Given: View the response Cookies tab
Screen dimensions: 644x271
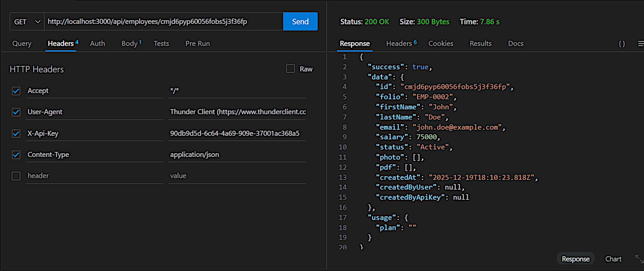Looking at the screenshot, I should [x=441, y=44].
